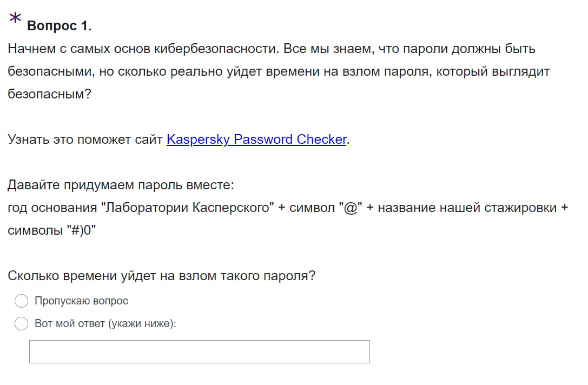Click the "Вот мой ответ (укажи ниже):" label
Image resolution: width=588 pixels, height=385 pixels.
coord(105,324)
